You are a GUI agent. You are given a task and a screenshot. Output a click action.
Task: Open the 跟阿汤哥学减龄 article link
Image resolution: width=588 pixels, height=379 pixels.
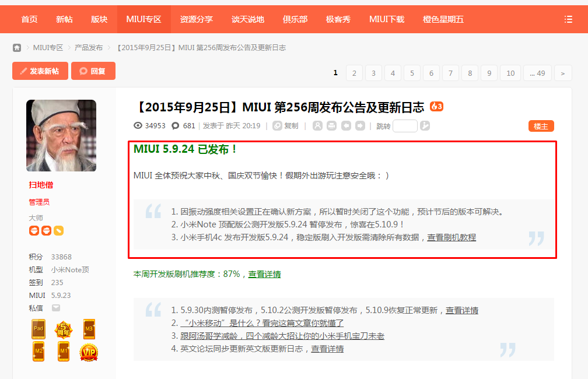282,335
